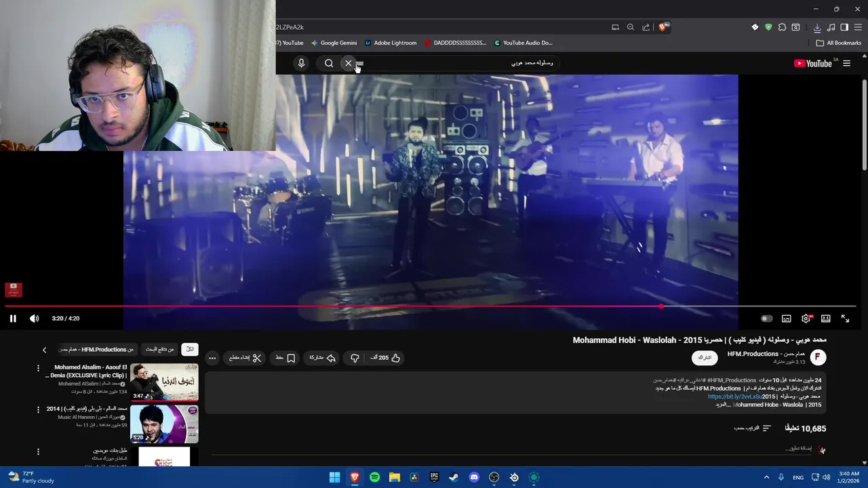Select the 'From HFM.Productions' chip
868x488 pixels.
pyautogui.click(x=97, y=349)
